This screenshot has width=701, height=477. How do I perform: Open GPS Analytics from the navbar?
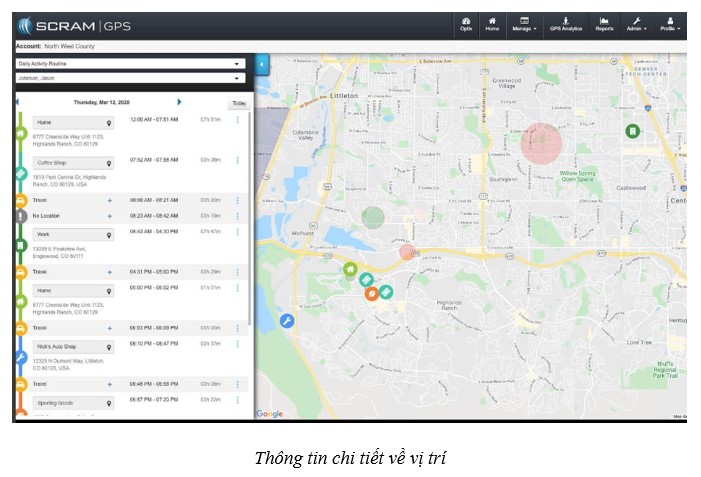click(566, 25)
